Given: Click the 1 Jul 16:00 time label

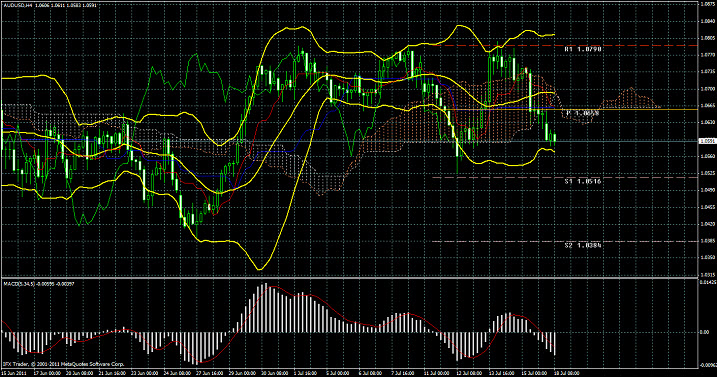Looking at the screenshot, I should point(304,373).
